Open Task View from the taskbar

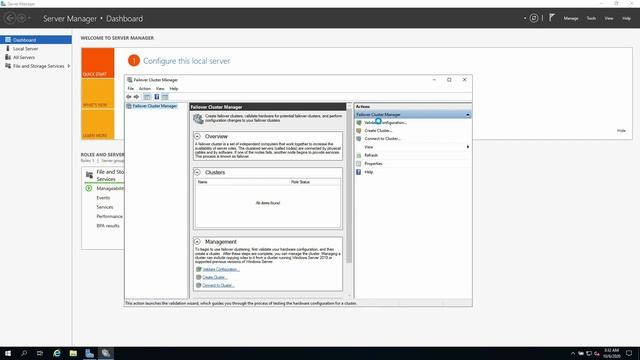pyautogui.click(x=40, y=353)
